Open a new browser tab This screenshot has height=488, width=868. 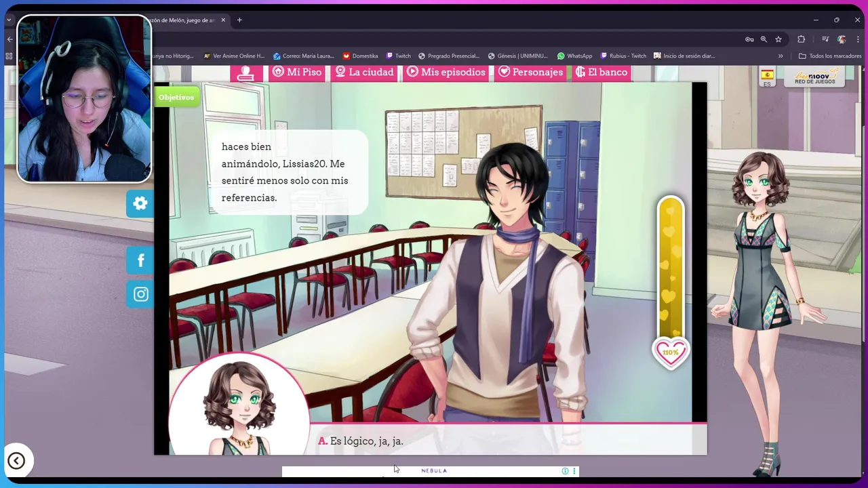click(239, 20)
